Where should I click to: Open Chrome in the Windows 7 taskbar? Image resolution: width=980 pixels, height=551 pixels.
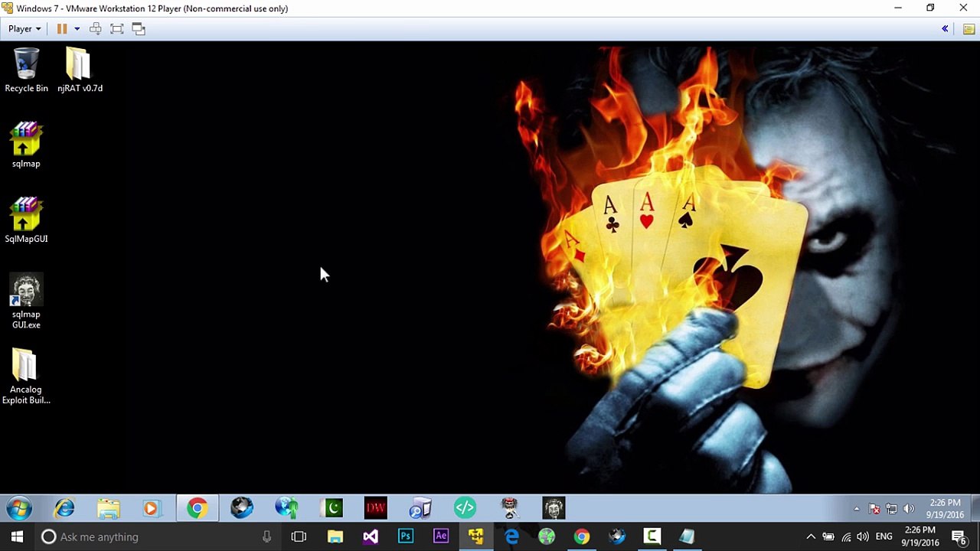198,508
